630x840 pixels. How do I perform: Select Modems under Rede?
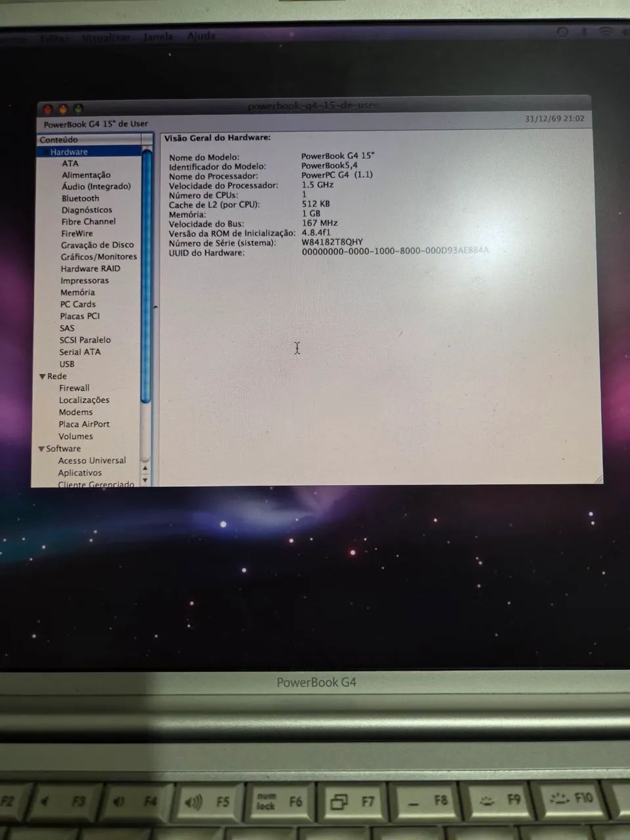click(75, 412)
